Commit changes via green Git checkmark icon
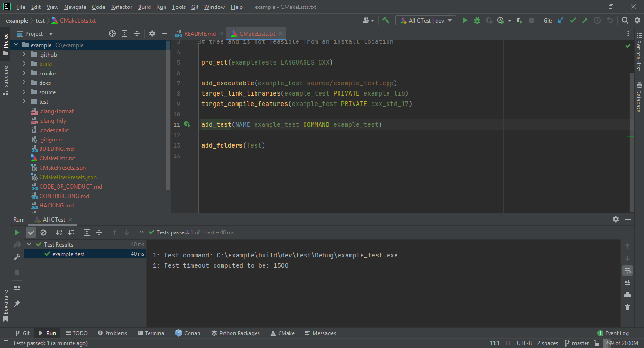This screenshot has height=348, width=644. pos(573,20)
